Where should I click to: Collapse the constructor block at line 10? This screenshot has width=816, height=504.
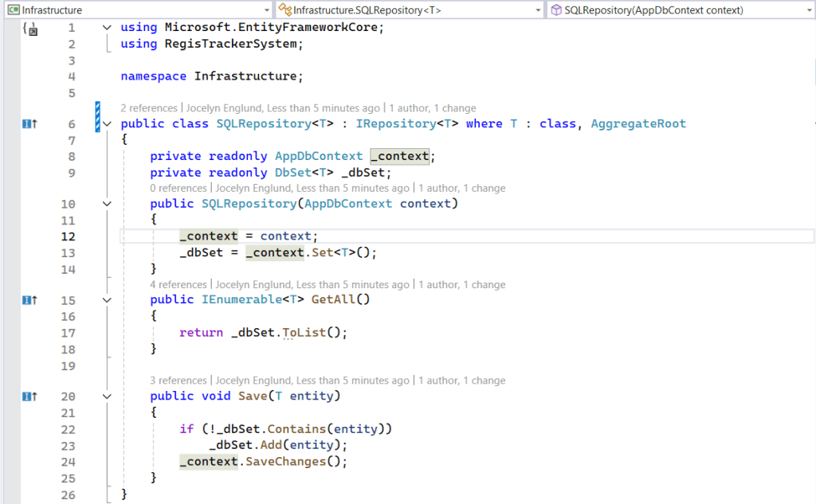pos(108,204)
